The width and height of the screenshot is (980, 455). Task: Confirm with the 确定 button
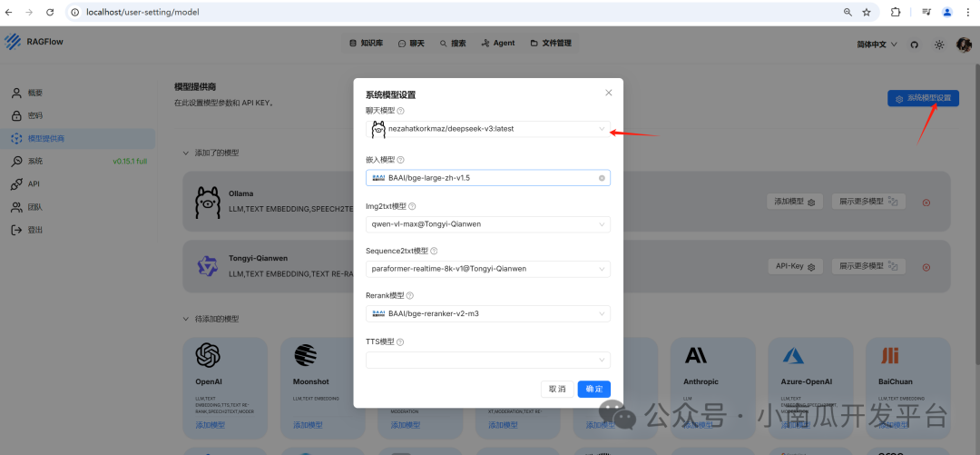(x=593, y=390)
